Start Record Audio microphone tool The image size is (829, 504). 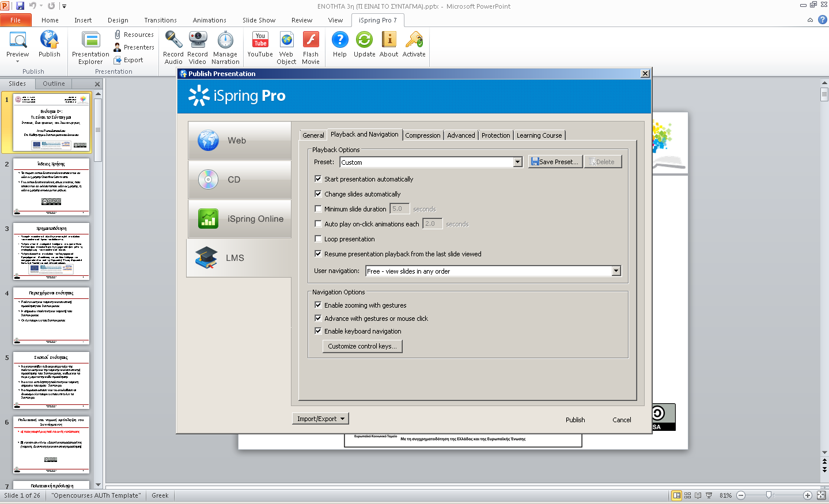(x=173, y=47)
